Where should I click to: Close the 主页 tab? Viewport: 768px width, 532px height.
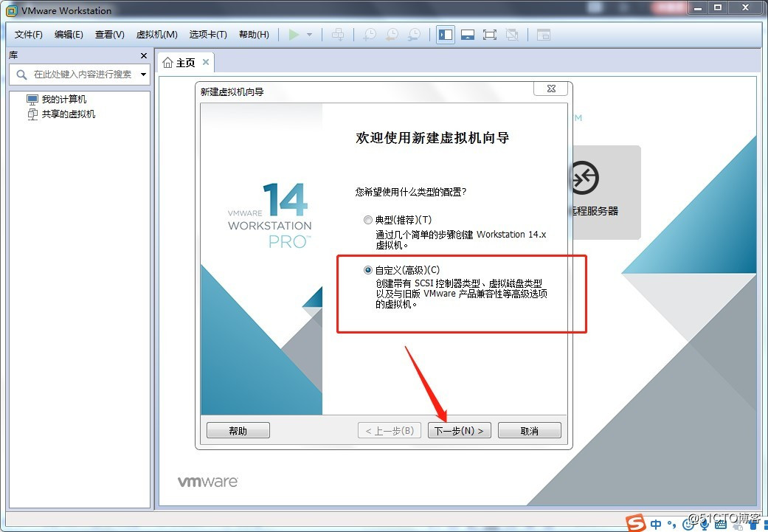(206, 62)
